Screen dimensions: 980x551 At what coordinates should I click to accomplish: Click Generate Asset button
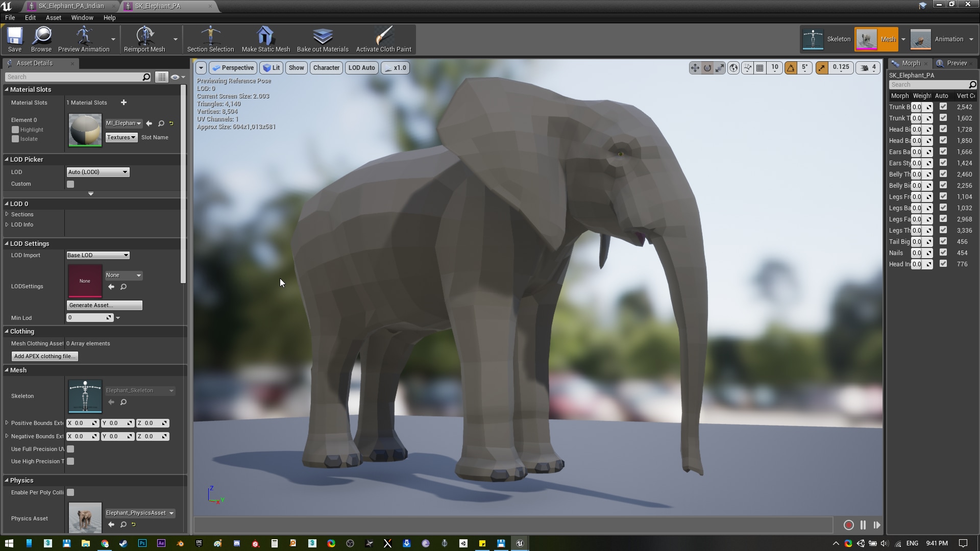click(x=105, y=305)
